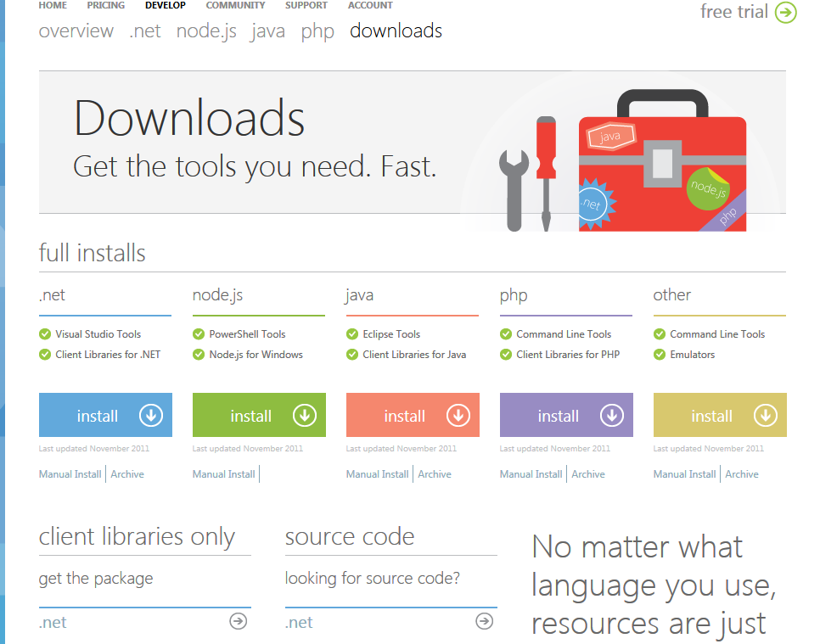Click the download arrow on .net install
The width and height of the screenshot is (820, 644).
[151, 416]
